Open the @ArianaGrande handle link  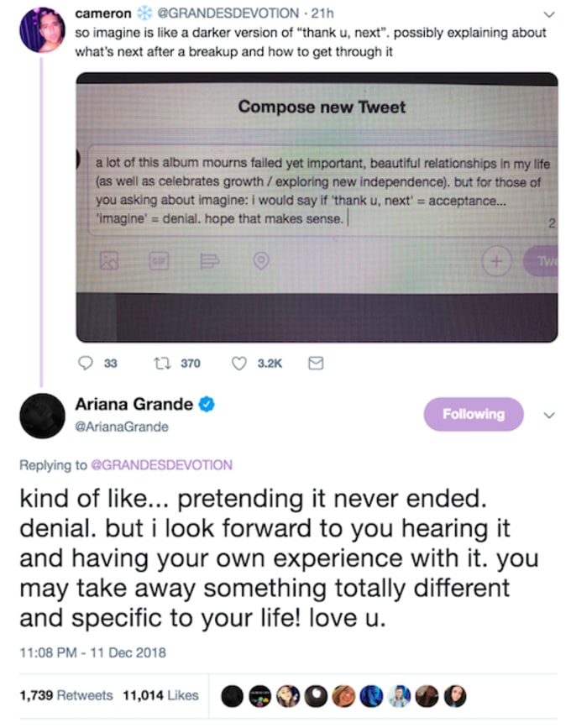(x=122, y=427)
